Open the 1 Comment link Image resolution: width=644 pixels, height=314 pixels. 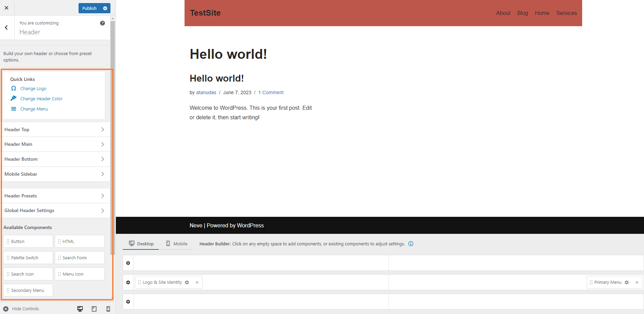pos(271,92)
